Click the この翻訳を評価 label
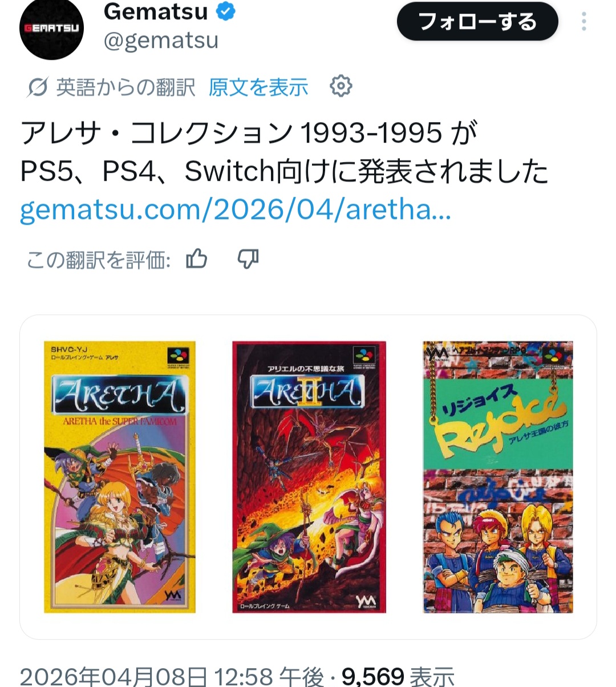Viewport: 616px width, 687px height. (x=99, y=260)
